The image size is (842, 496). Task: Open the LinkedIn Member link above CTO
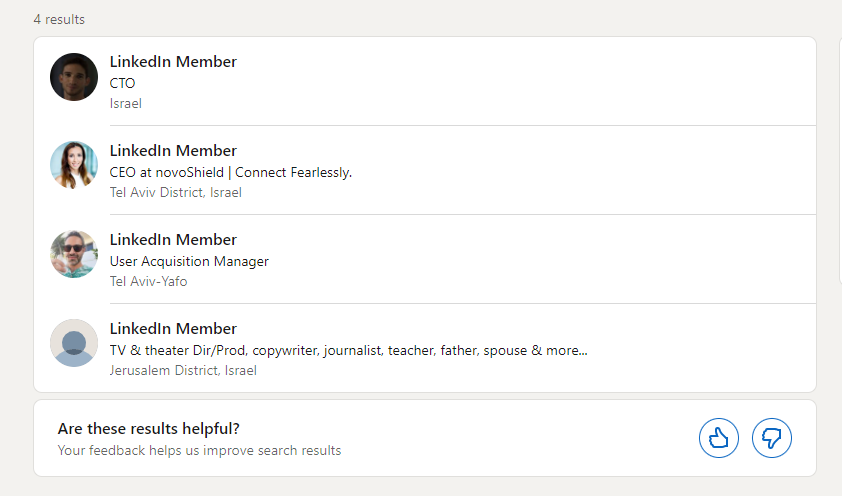click(x=173, y=62)
